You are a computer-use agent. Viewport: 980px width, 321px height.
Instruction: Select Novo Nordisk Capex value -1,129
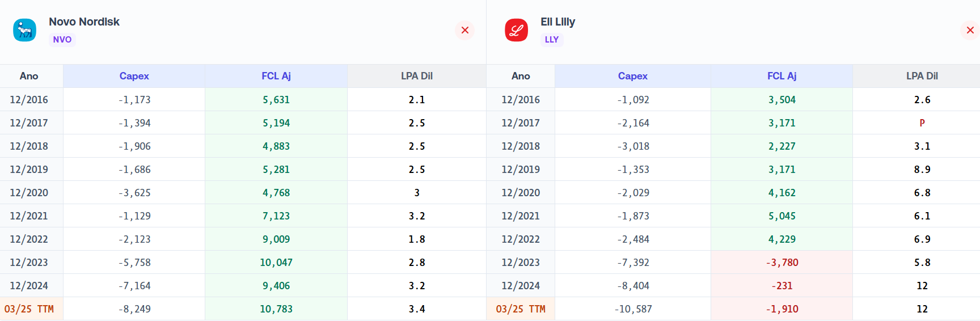(x=134, y=216)
